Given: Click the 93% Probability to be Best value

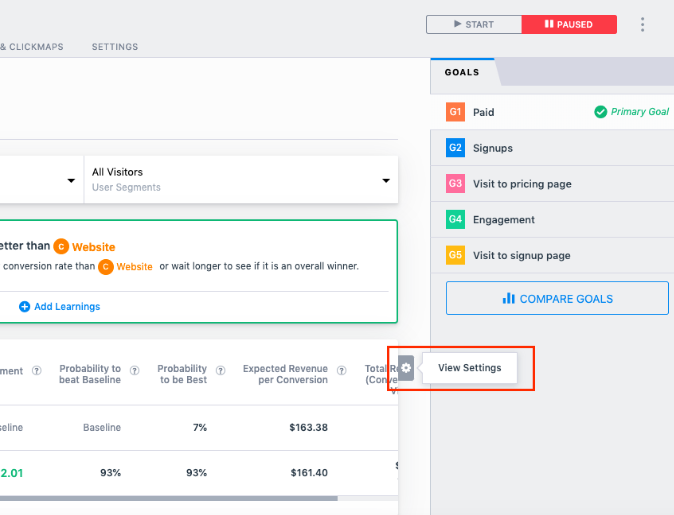Looking at the screenshot, I should tap(196, 473).
